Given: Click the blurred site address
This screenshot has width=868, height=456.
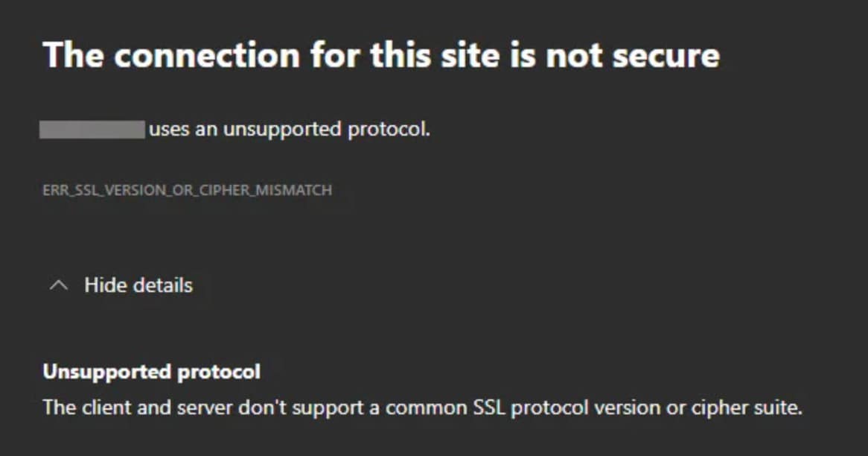Looking at the screenshot, I should (x=92, y=130).
